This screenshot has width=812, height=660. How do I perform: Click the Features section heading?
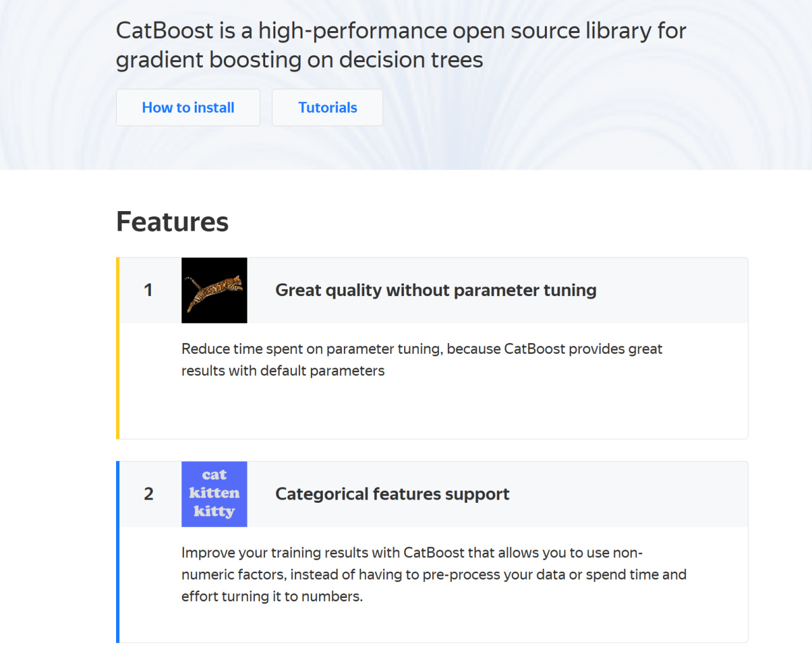pyautogui.click(x=173, y=222)
